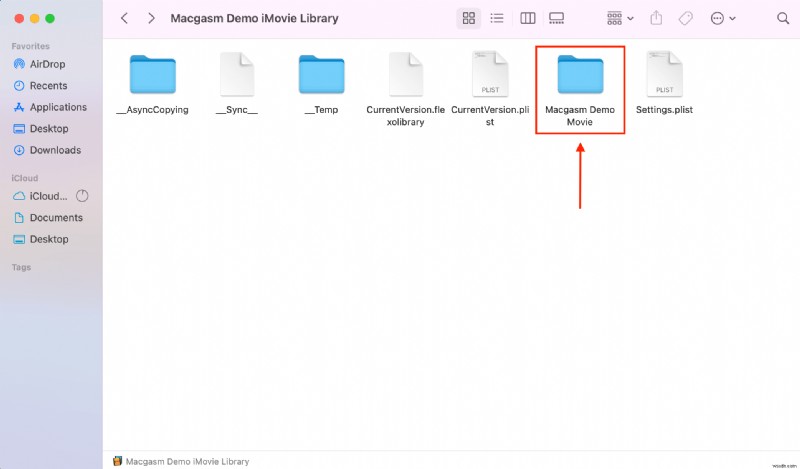Click the Tags section header
This screenshot has height=469, width=800.
[21, 267]
